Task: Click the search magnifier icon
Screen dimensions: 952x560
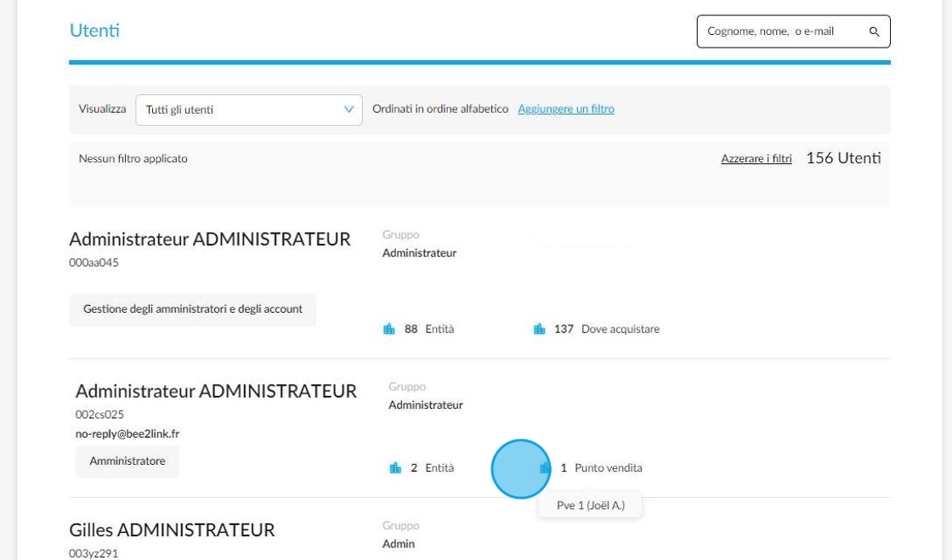Action: 874,31
